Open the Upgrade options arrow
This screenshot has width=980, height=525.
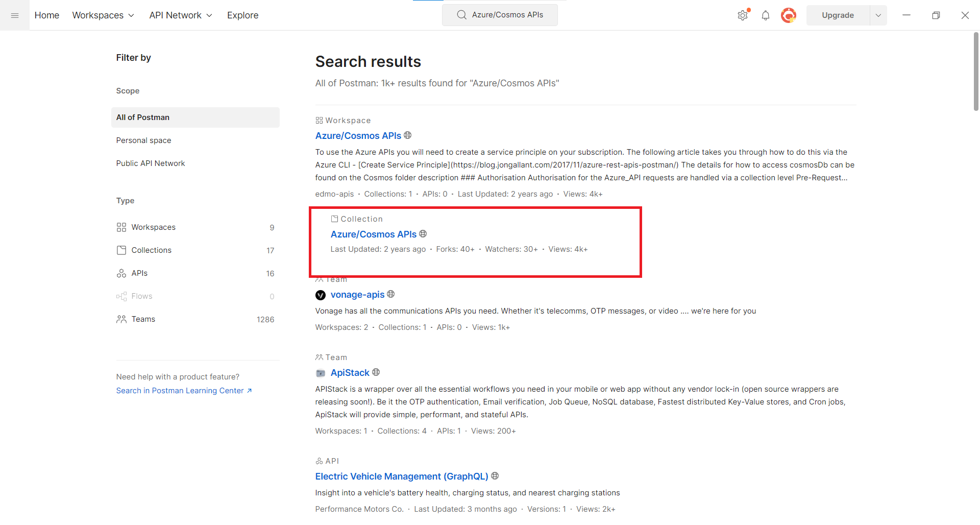coord(878,15)
